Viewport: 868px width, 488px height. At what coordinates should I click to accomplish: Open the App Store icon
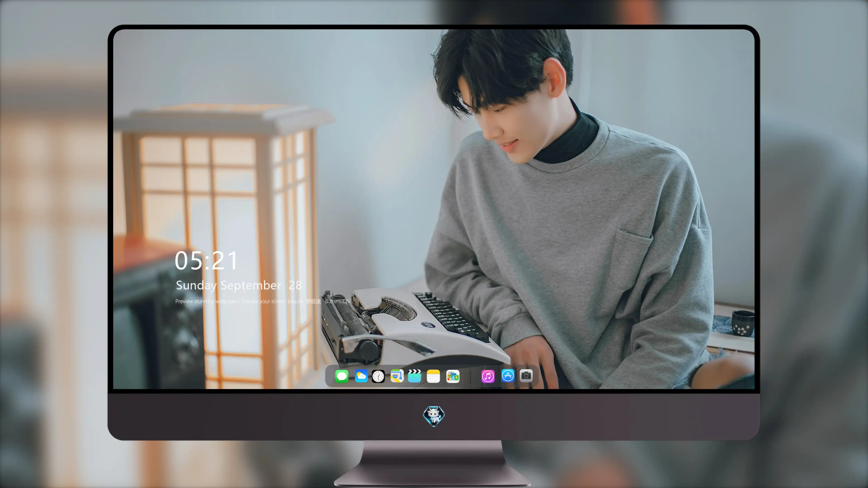[508, 375]
